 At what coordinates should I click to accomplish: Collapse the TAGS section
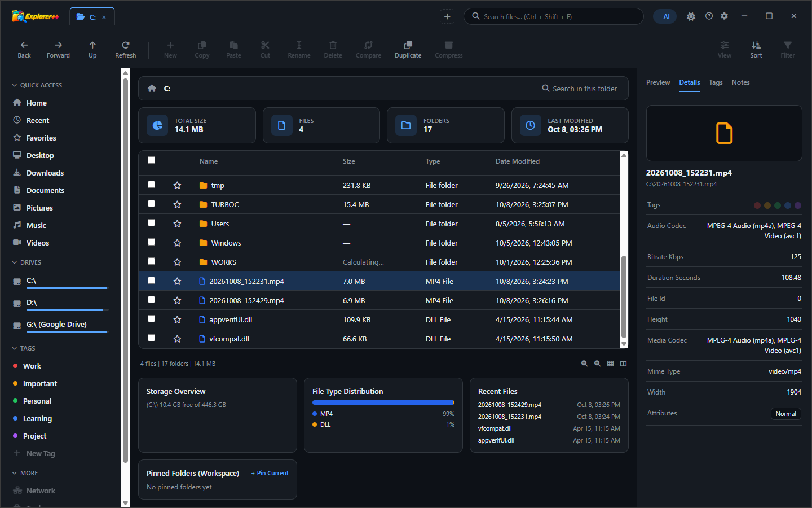[23, 348]
